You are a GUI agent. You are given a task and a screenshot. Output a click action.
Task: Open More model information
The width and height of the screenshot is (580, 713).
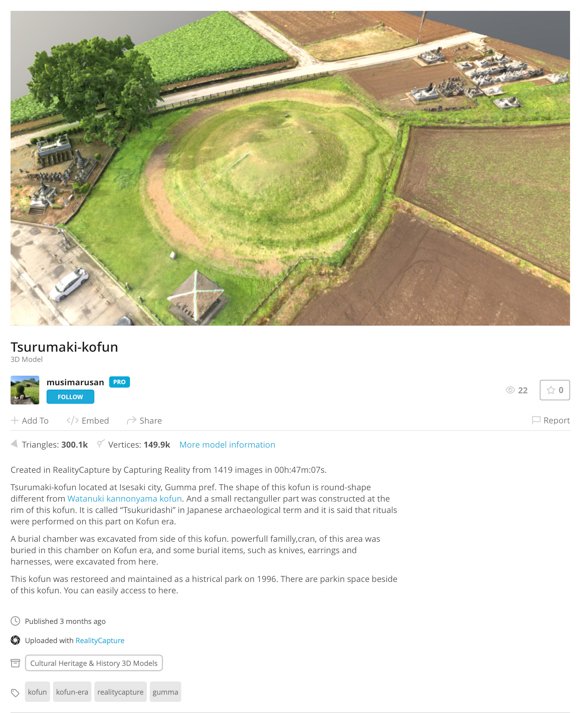tap(227, 445)
